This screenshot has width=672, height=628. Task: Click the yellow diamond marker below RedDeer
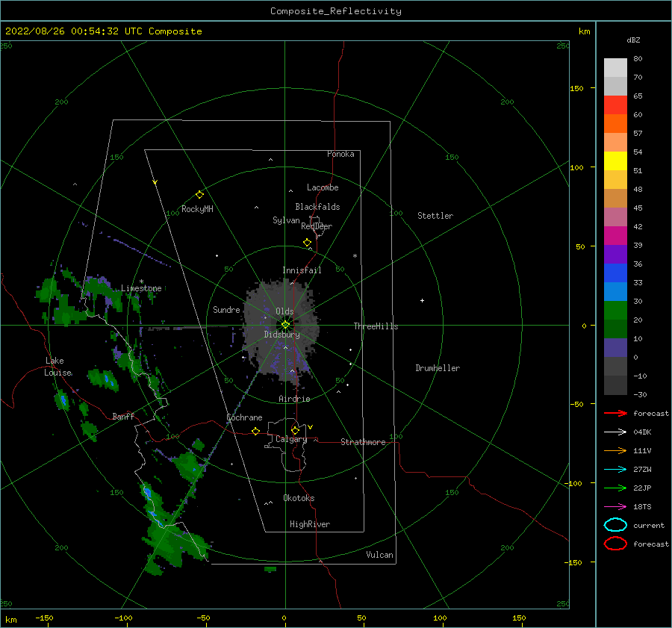click(307, 243)
